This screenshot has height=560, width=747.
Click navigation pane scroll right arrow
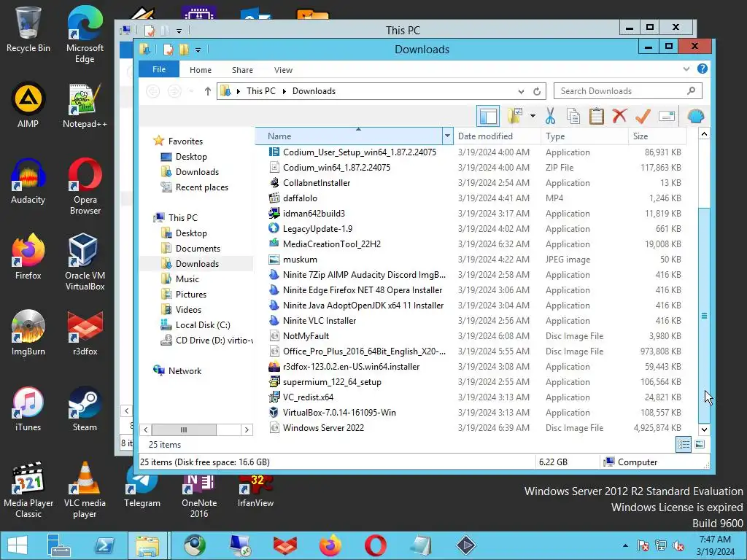[x=247, y=430]
